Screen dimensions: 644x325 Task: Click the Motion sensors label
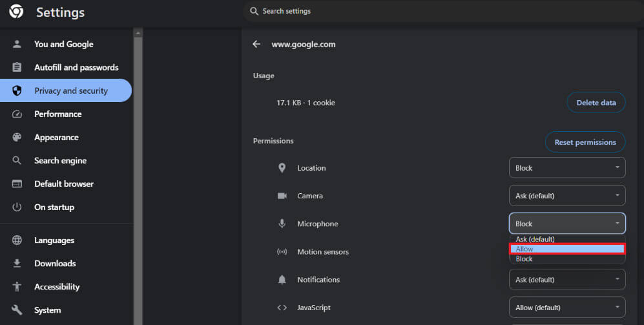[x=323, y=252]
